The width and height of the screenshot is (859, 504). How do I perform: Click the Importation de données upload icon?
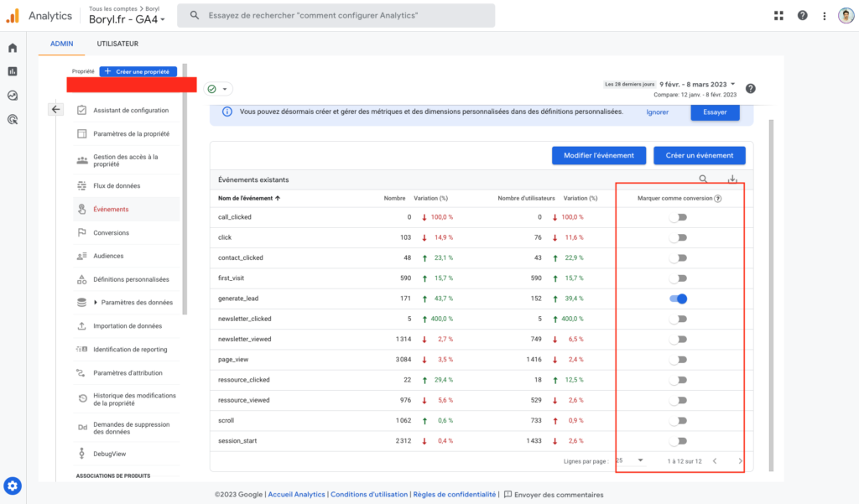point(81,325)
